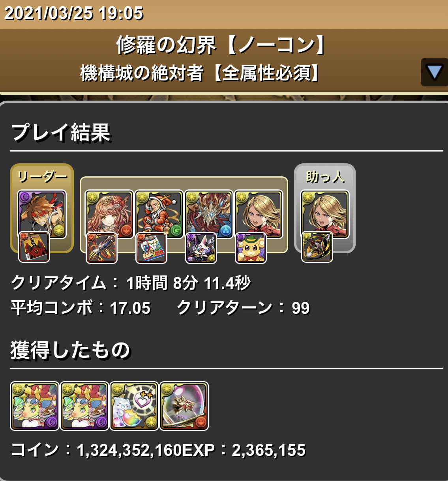
Task: Tap the 機構城の絶対者 floor name
Action: point(142,73)
